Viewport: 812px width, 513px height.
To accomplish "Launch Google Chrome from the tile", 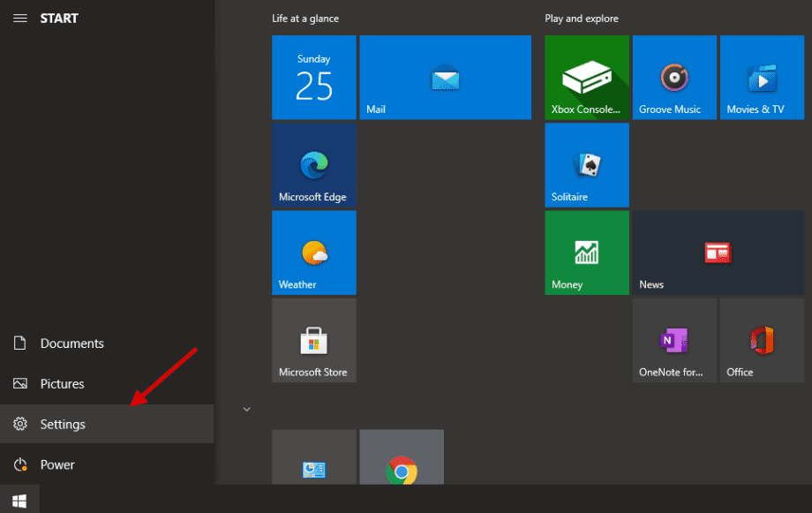I will pyautogui.click(x=402, y=456).
